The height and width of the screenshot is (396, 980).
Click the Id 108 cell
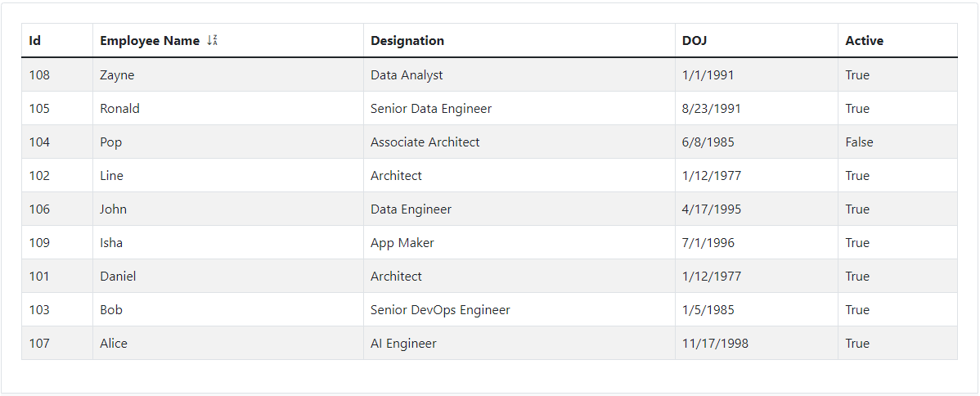pyautogui.click(x=39, y=74)
